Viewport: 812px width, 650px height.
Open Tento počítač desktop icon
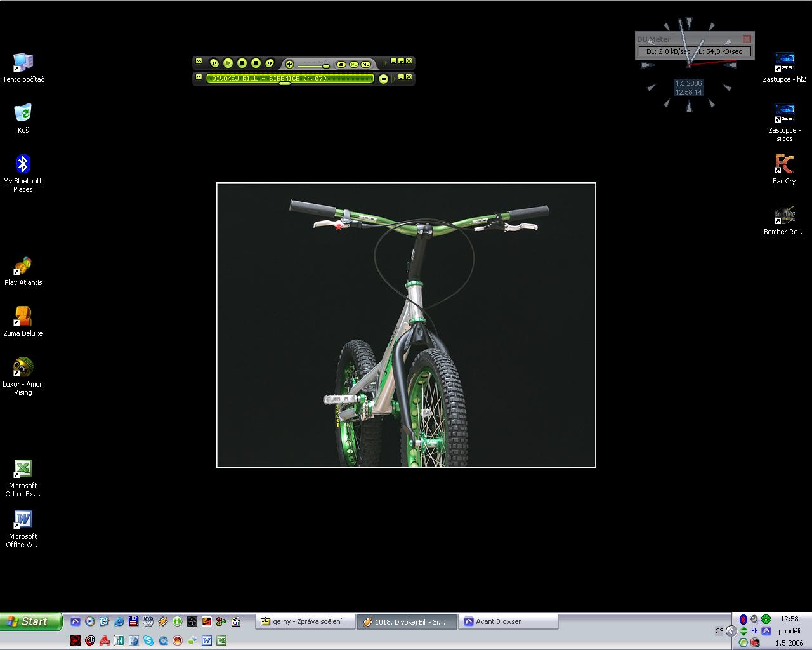23,67
